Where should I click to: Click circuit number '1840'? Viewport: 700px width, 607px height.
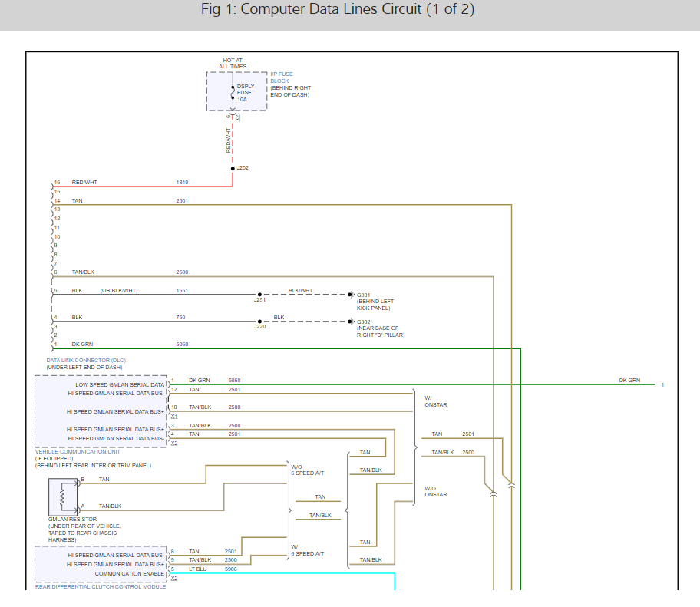[182, 182]
